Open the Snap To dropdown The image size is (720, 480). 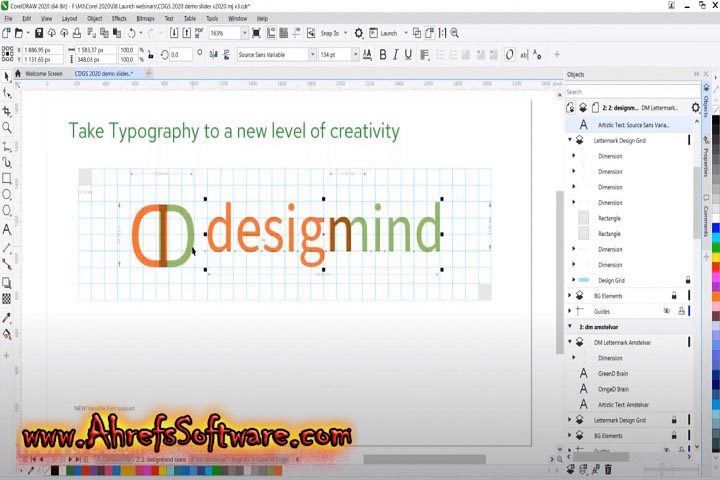click(x=345, y=33)
